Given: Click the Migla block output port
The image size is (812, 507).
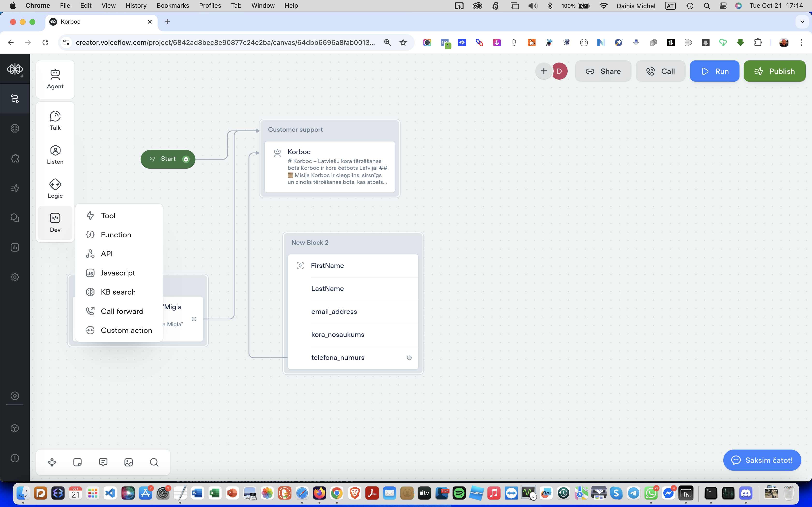Looking at the screenshot, I should pos(194,319).
